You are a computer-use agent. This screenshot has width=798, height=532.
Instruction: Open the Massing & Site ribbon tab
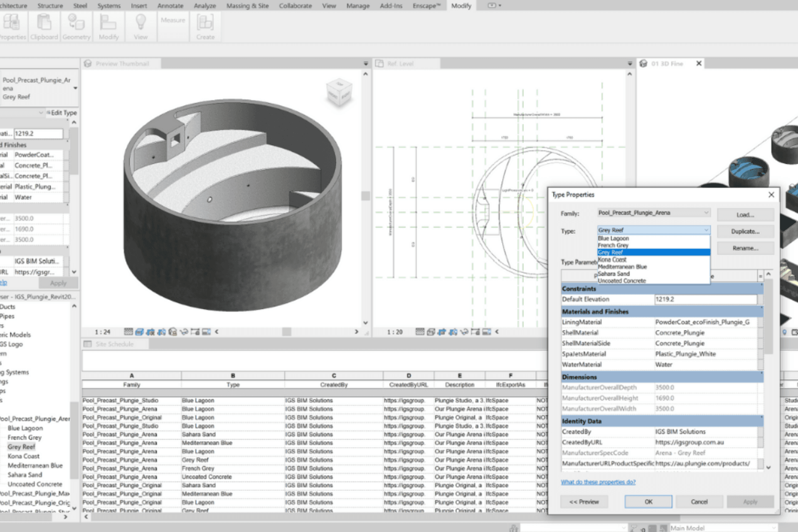[x=247, y=6]
